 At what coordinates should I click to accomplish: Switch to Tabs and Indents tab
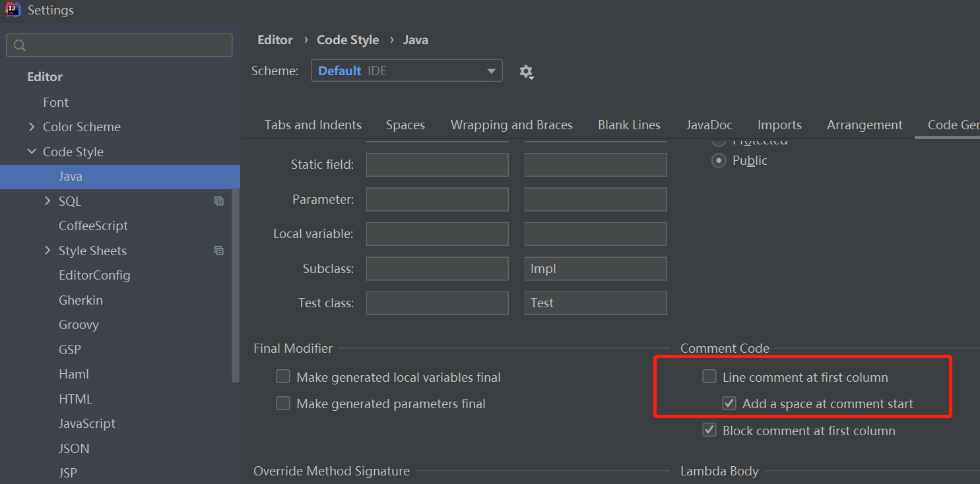point(313,125)
